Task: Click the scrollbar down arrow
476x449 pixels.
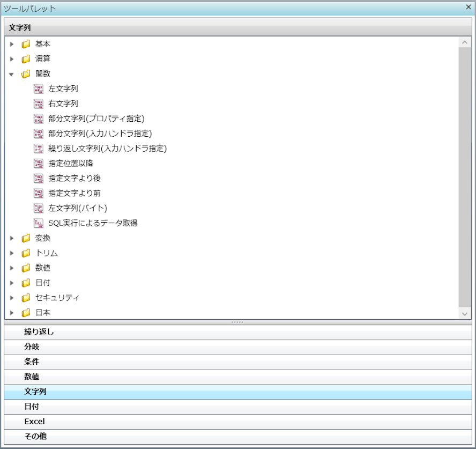Action: [x=464, y=314]
